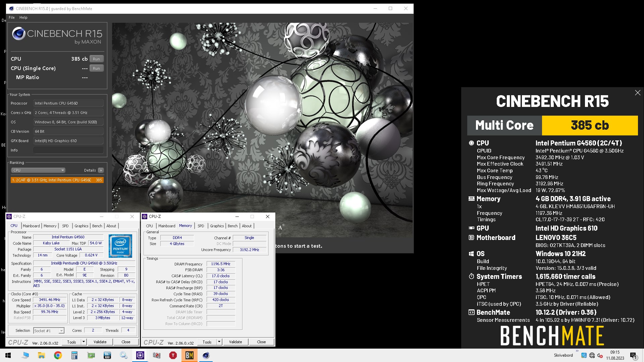Click Validate in right CPU-Z Memory window

(235, 342)
